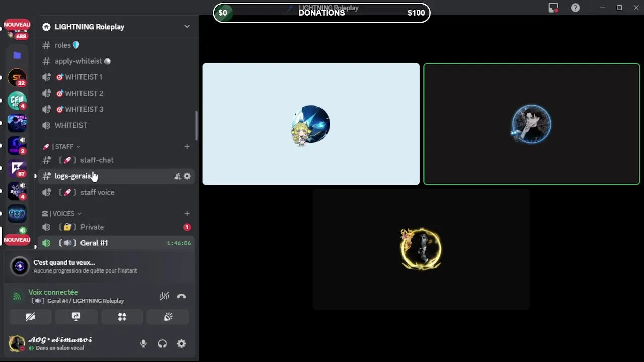Toggle noise suppression icon

pyautogui.click(x=164, y=296)
